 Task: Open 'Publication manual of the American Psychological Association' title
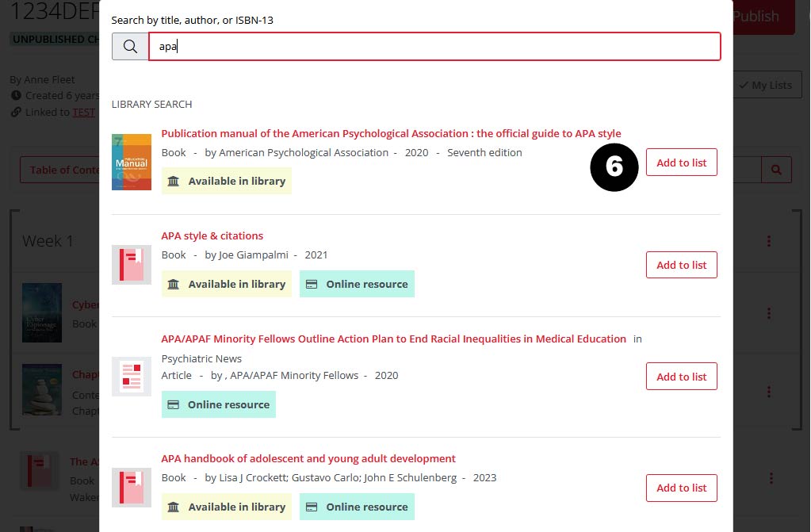tap(391, 134)
